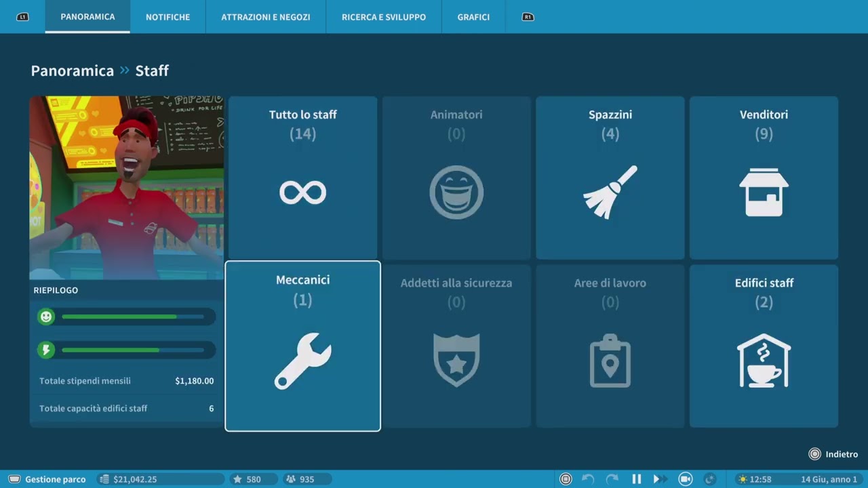Click the staff energy progress bar
Image resolution: width=868 pixels, height=488 pixels.
pyautogui.click(x=133, y=350)
